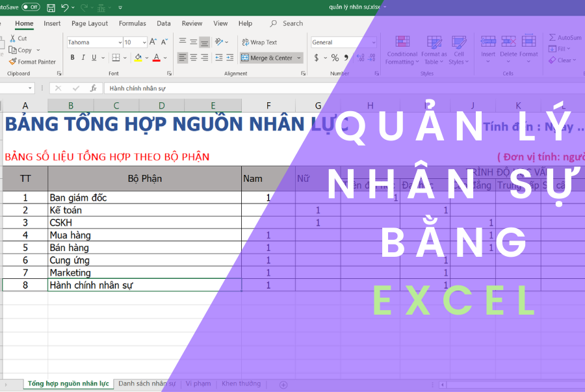585x392 pixels.
Task: Open the Font Color palette arrow
Action: point(165,58)
